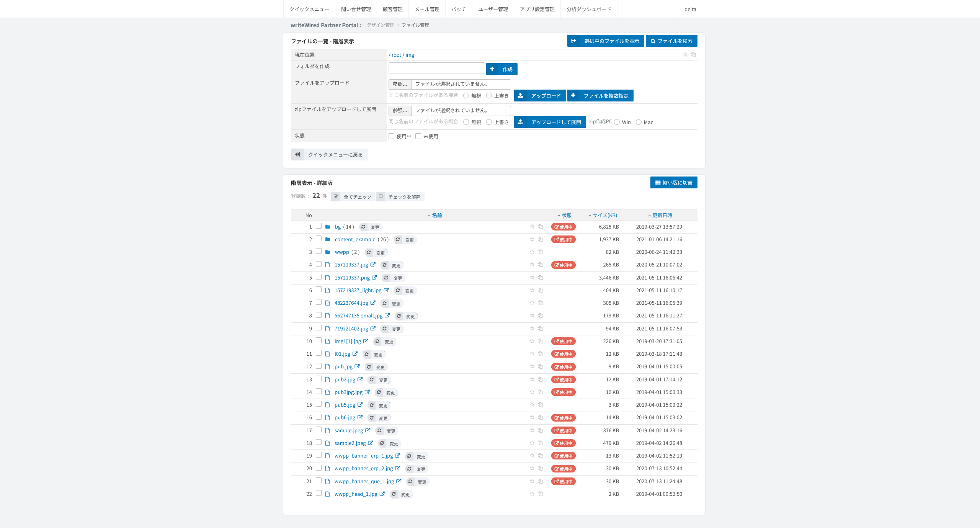980x528 pixels.
Task: Select 上書き radio for file upload
Action: pos(489,96)
